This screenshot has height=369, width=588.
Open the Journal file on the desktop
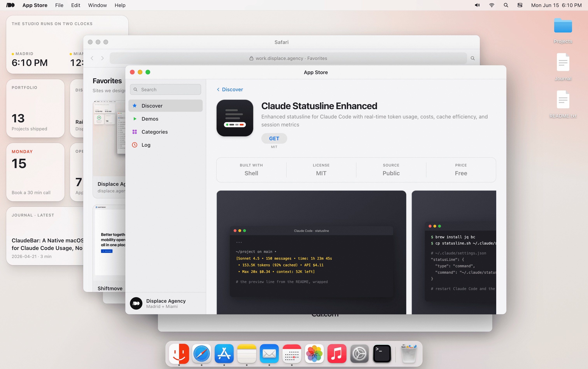[x=563, y=67]
